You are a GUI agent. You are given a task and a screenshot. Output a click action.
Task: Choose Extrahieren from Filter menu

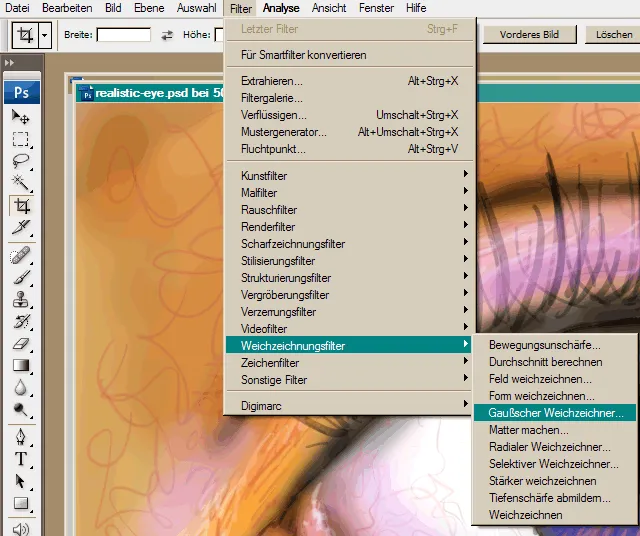(350, 81)
